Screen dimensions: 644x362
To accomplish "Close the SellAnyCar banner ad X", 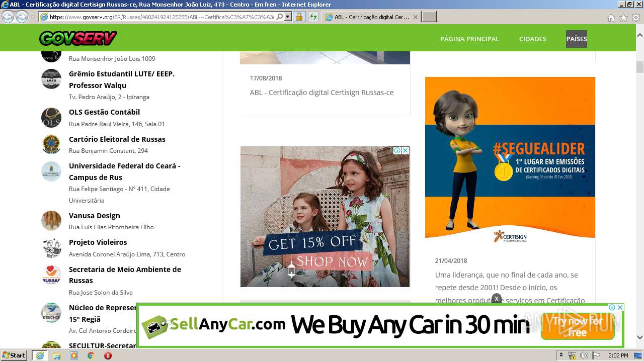I will pyautogui.click(x=620, y=307).
